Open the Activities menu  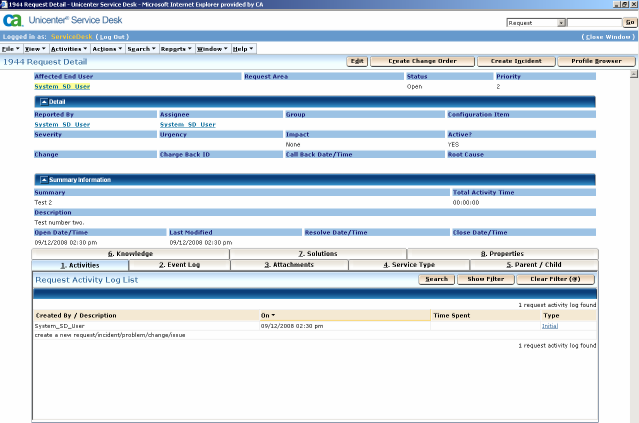tap(68, 48)
